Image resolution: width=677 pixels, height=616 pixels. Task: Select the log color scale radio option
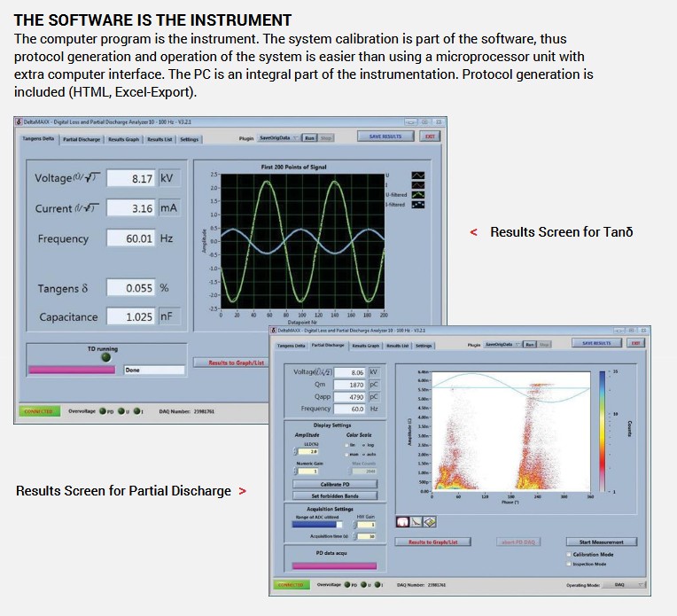click(x=363, y=444)
